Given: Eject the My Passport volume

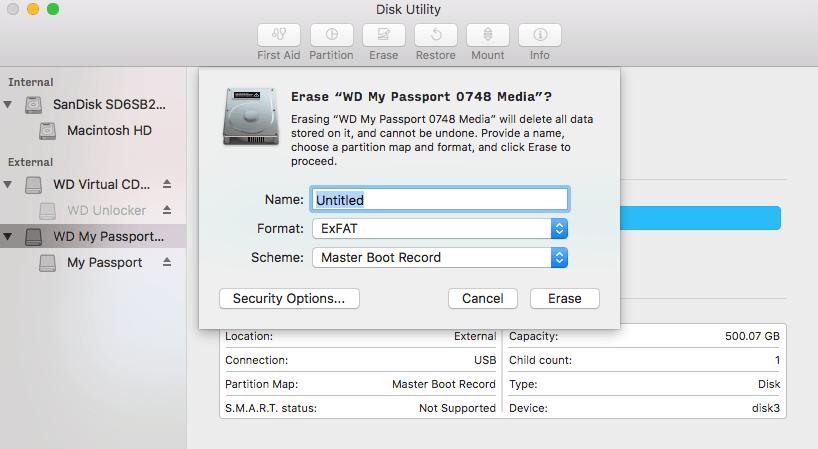Looking at the screenshot, I should click(167, 262).
